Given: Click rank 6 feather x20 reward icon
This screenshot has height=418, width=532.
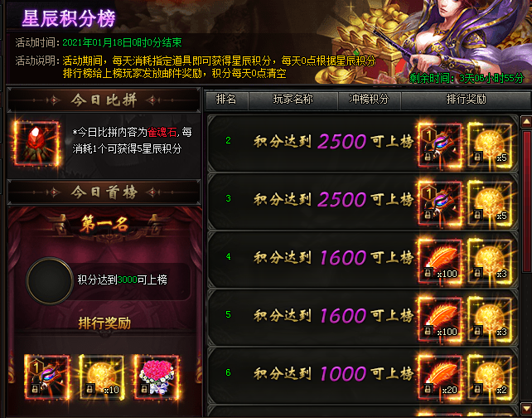Looking at the screenshot, I should pyautogui.click(x=440, y=377).
